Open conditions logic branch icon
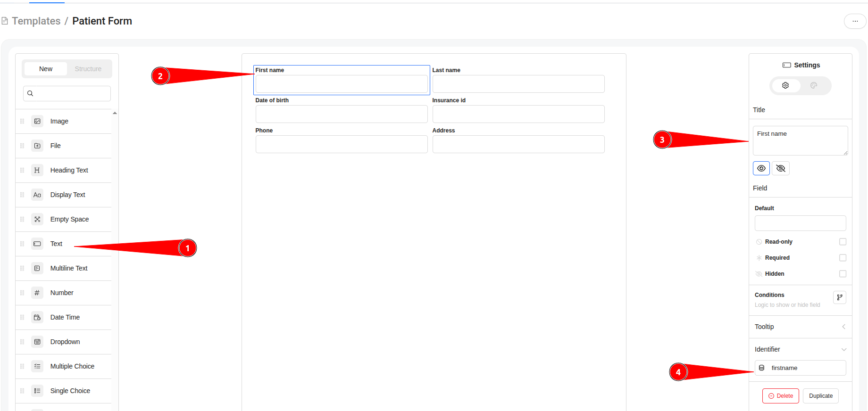The height and width of the screenshot is (411, 868). coord(840,297)
